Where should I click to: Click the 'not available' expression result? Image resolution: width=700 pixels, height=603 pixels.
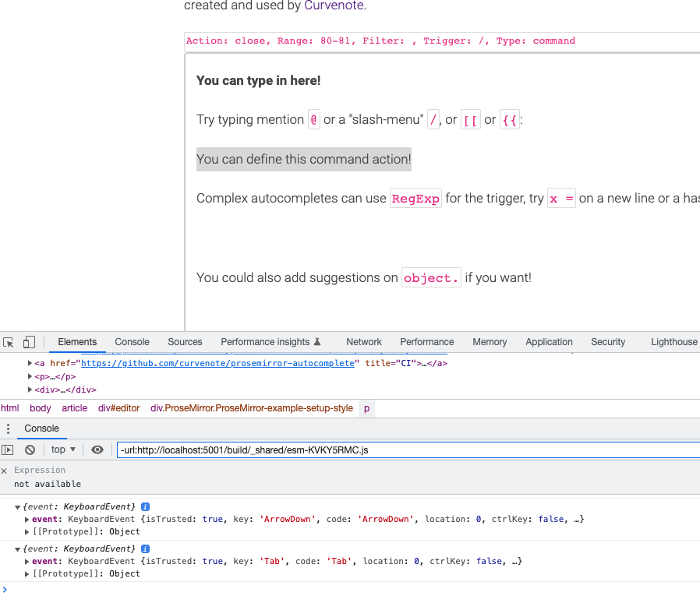click(48, 485)
